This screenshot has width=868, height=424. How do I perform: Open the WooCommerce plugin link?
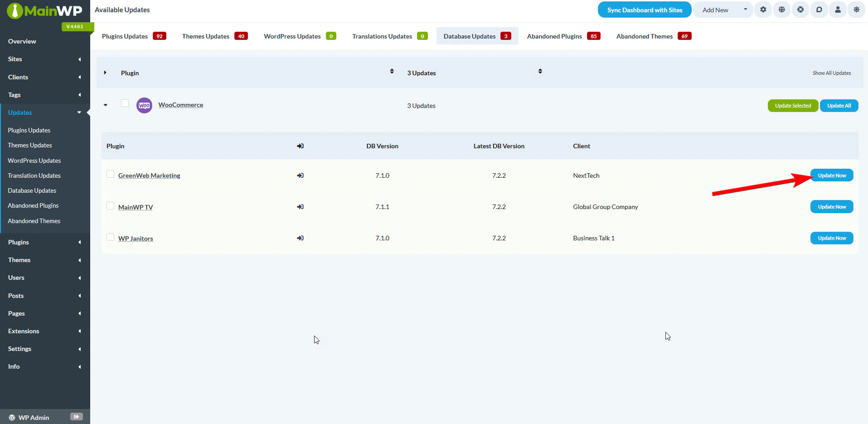click(x=180, y=105)
